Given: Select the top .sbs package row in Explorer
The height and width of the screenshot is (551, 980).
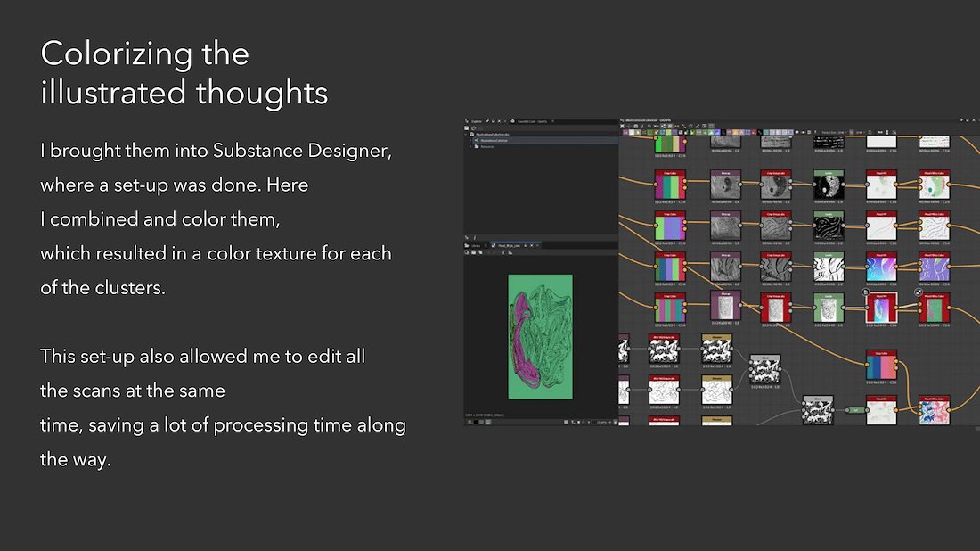Looking at the screenshot, I should click(541, 134).
